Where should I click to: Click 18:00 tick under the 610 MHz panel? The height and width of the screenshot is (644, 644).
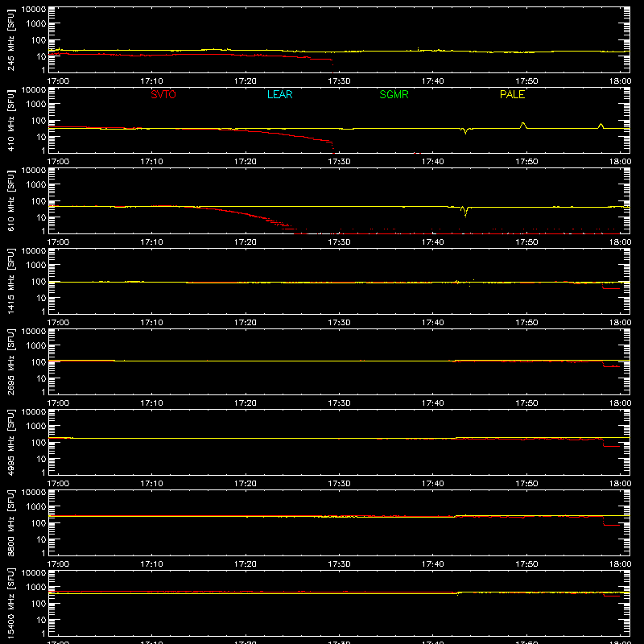pos(620,242)
